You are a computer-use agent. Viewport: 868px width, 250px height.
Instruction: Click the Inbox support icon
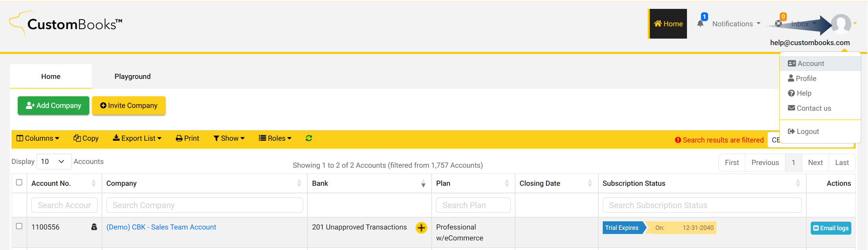point(779,24)
